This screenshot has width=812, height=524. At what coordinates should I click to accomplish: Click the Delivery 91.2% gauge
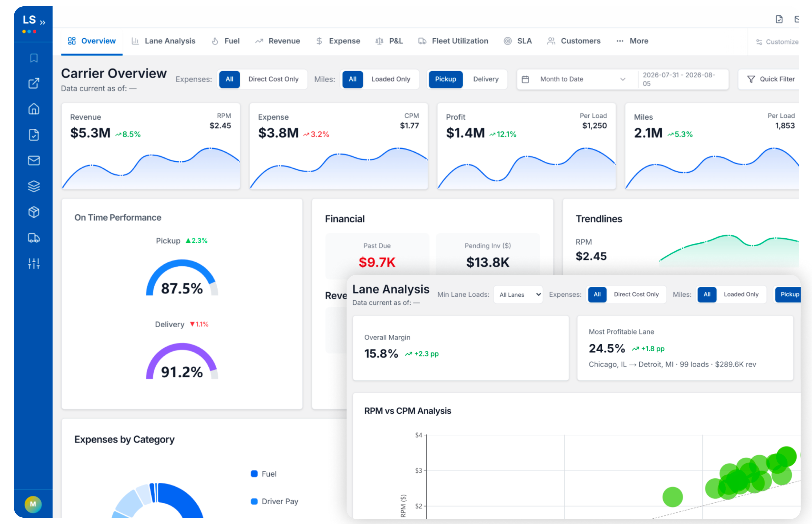(182, 362)
